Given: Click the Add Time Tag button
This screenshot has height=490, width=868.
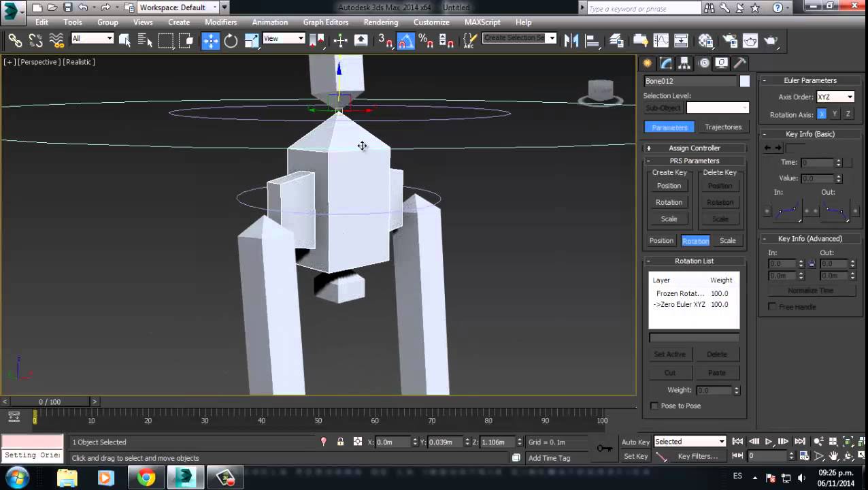Looking at the screenshot, I should 549,458.
